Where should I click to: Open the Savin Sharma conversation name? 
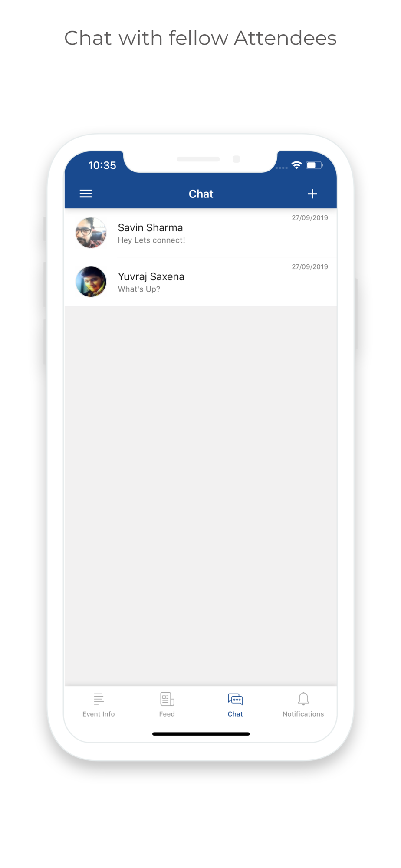(150, 227)
